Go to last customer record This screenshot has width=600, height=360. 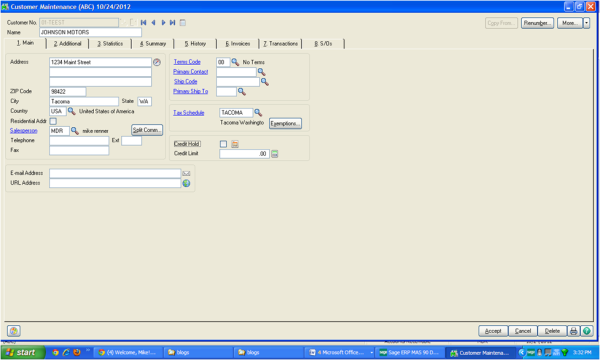click(x=173, y=23)
